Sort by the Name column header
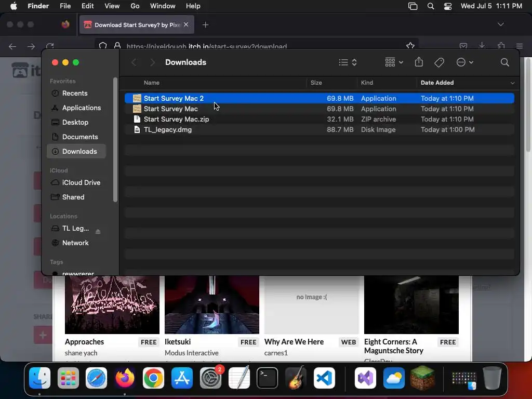The height and width of the screenshot is (399, 532). [x=151, y=83]
